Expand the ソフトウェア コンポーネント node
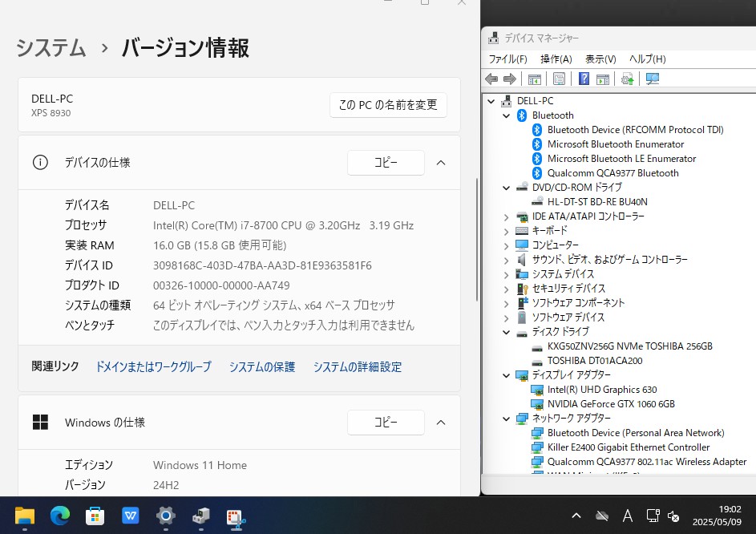 506,304
